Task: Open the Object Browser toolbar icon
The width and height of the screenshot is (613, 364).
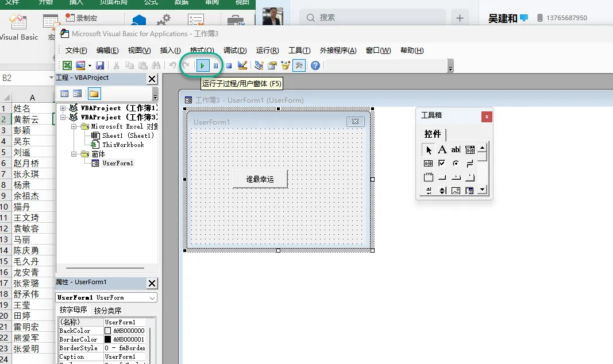Action: pos(286,65)
